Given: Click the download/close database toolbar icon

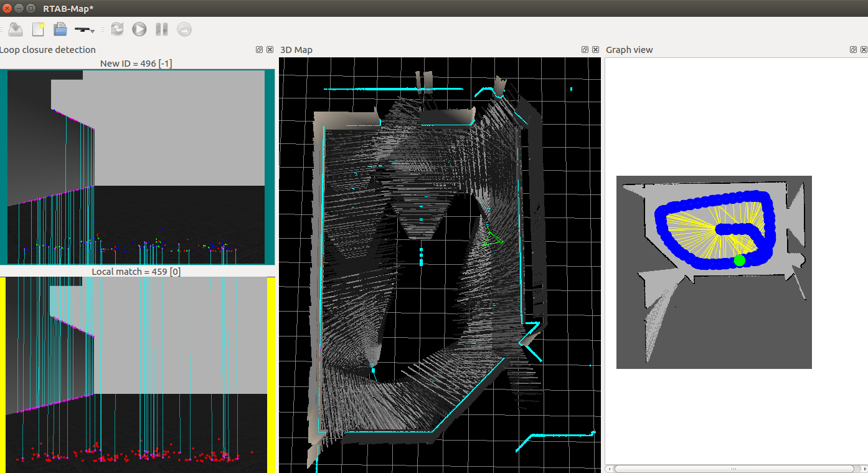Looking at the screenshot, I should 16,29.
